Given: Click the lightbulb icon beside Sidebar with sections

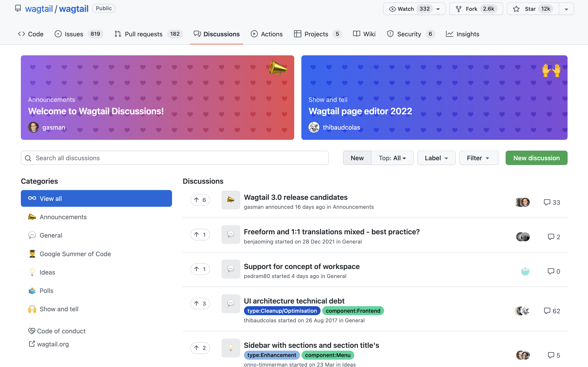Looking at the screenshot, I should [230, 348].
